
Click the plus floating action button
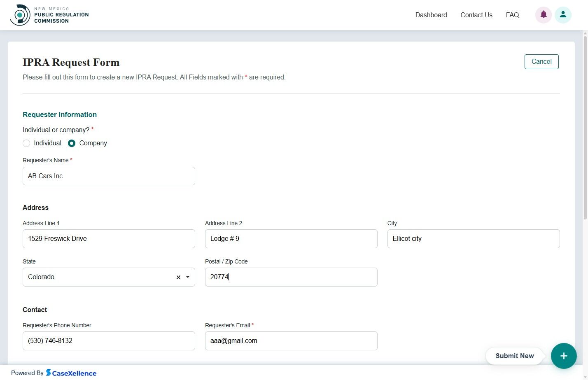(564, 356)
